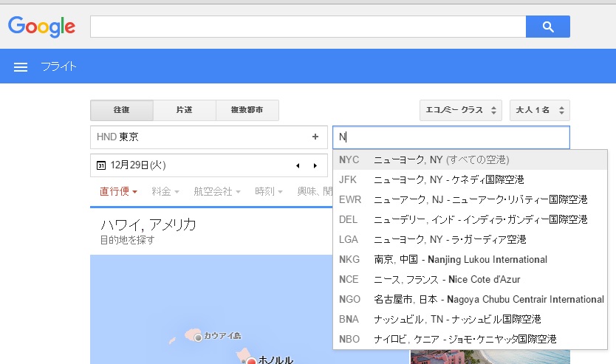Viewport: 616px width, 364px height.
Task: Choose NKG Nanjing Lukou International suggestion
Action: pyautogui.click(x=470, y=260)
